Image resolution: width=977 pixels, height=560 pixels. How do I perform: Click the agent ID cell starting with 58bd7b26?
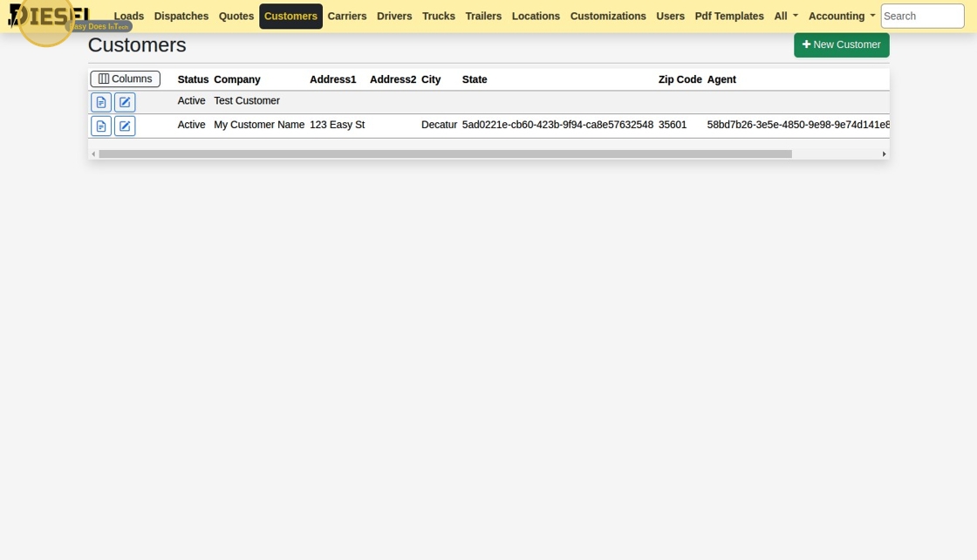(x=798, y=126)
